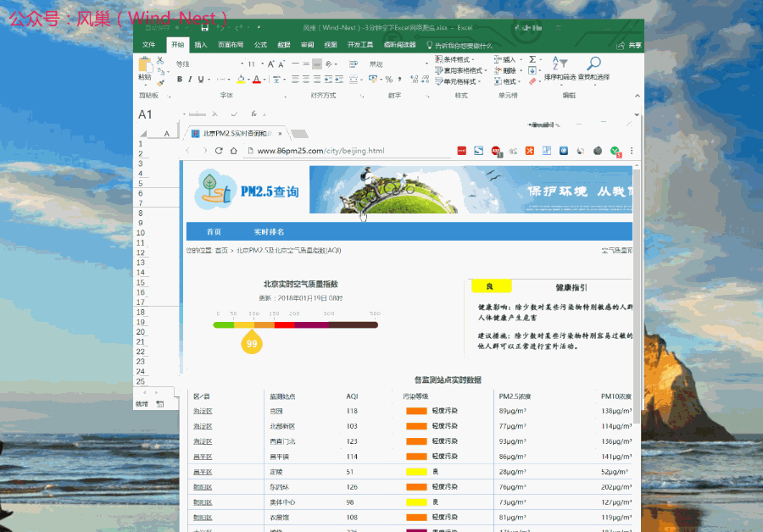Switch to the Formulas (公式) tab
The height and width of the screenshot is (532, 763).
coord(261,45)
